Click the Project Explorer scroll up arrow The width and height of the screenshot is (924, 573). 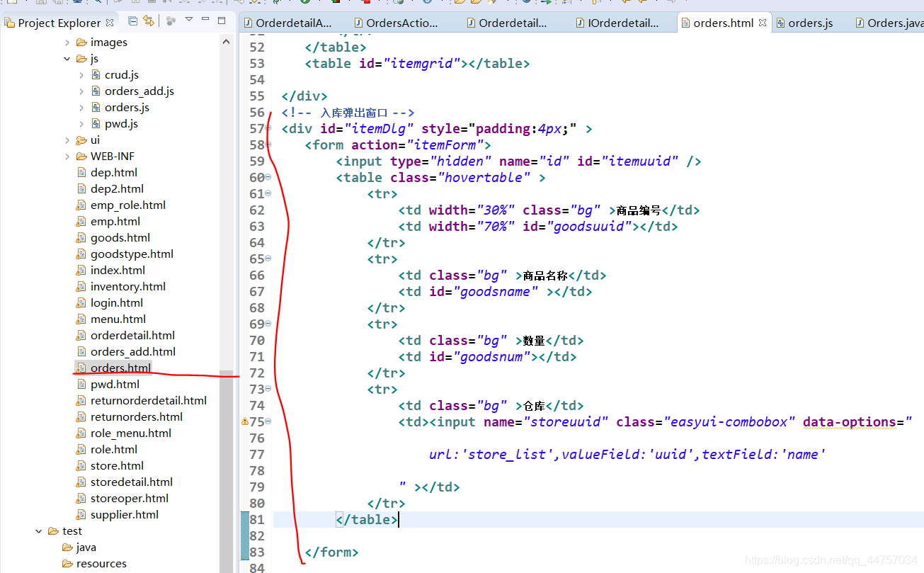click(227, 42)
